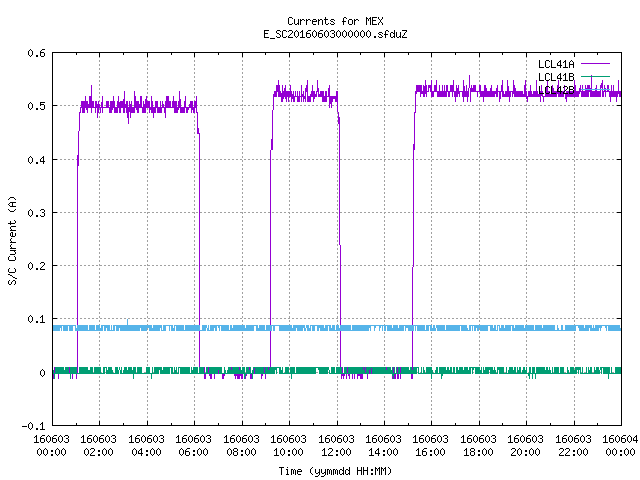The width and height of the screenshot is (640, 480).
Task: Click the y-axis tick value 0.2
Action: pyautogui.click(x=36, y=266)
